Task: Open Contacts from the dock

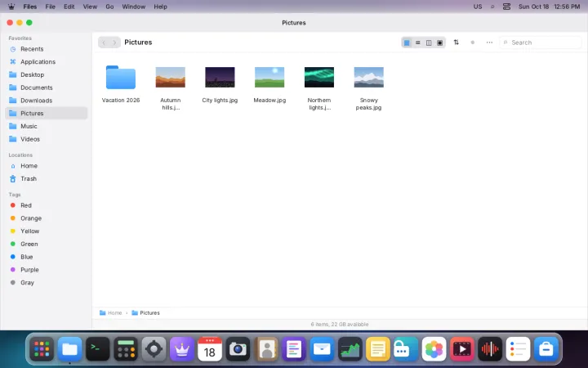Action: point(266,349)
